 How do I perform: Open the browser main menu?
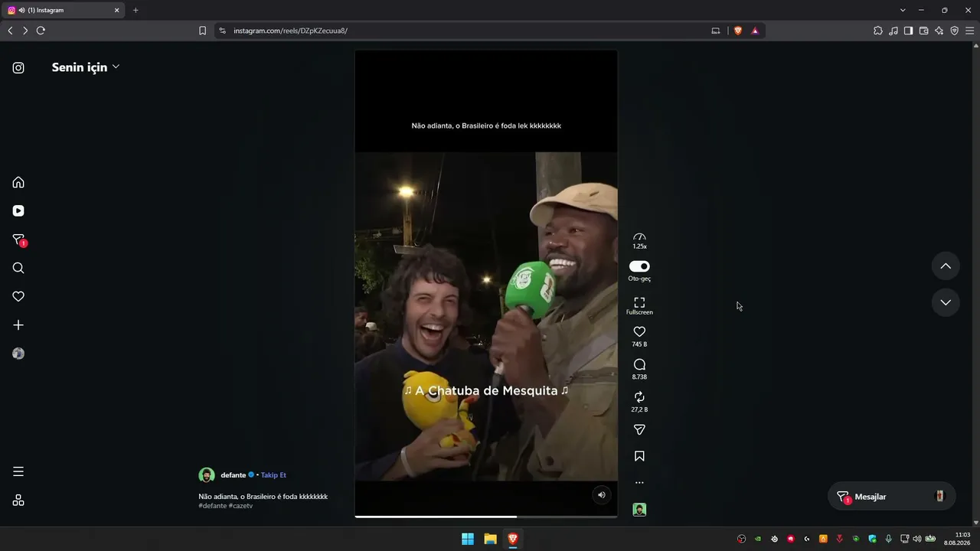coord(969,31)
